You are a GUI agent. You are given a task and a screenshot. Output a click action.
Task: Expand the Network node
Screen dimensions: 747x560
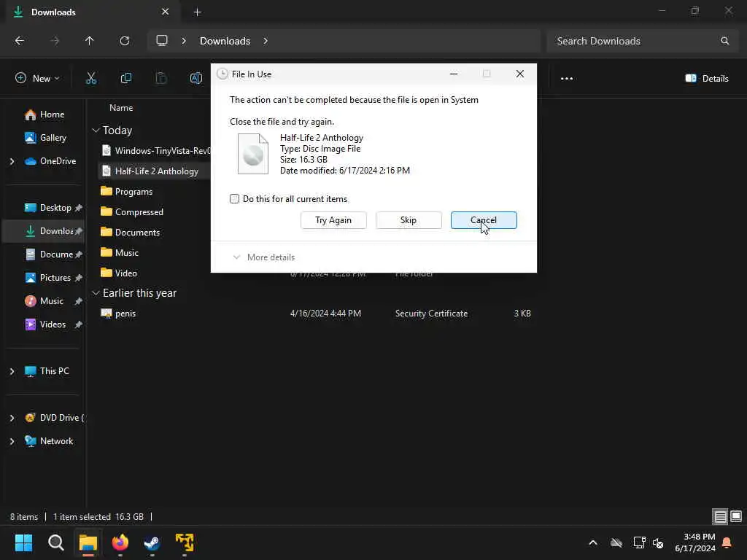pos(12,441)
